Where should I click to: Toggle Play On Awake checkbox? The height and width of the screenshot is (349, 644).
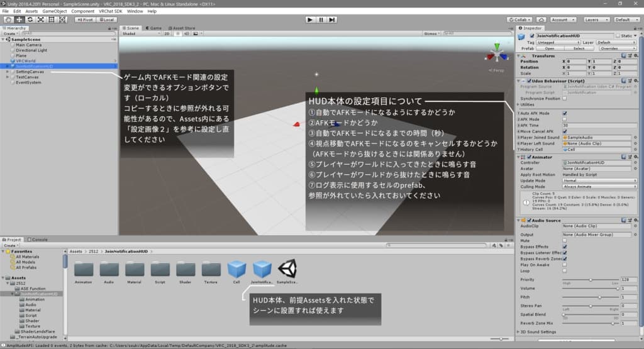[x=565, y=265]
